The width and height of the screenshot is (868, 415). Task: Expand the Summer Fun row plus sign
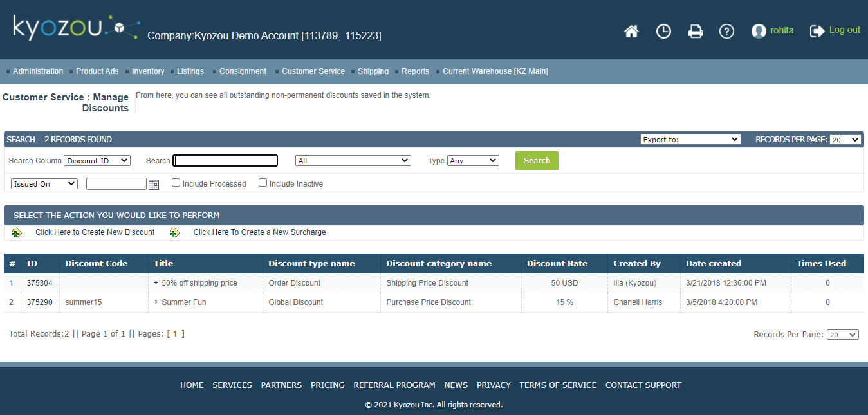(156, 302)
